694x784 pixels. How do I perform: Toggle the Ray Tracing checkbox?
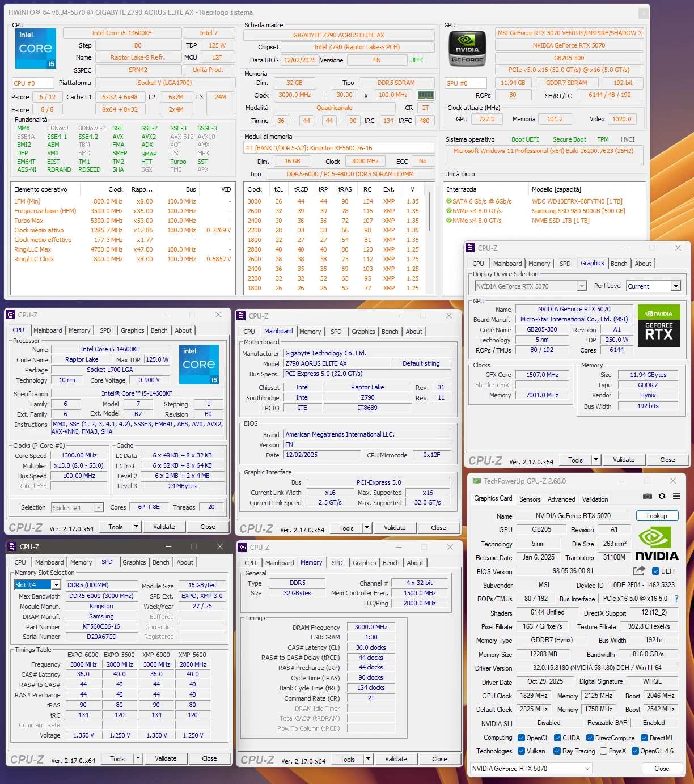tap(557, 751)
